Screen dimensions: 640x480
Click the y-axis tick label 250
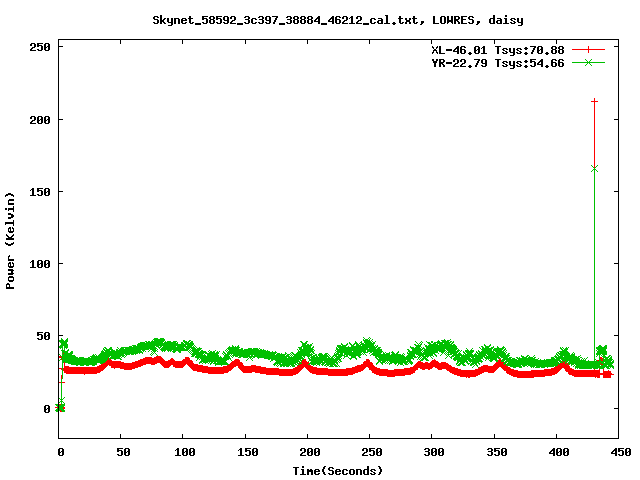click(40, 47)
